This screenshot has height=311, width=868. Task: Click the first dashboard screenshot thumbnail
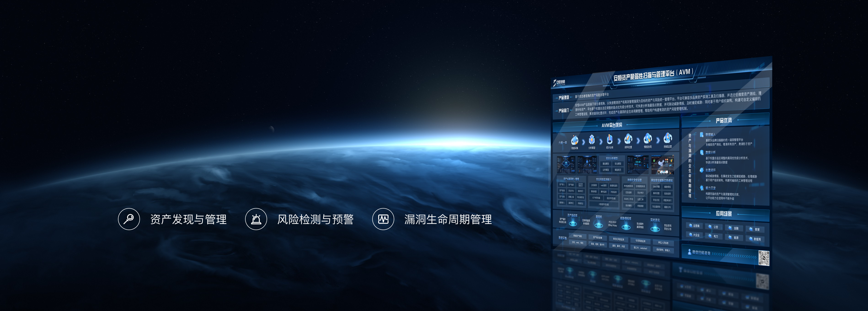(566, 164)
